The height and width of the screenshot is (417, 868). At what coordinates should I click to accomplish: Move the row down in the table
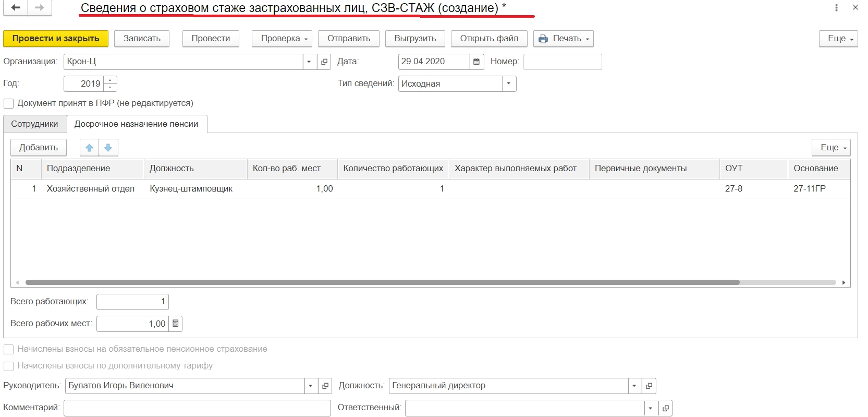coord(108,148)
